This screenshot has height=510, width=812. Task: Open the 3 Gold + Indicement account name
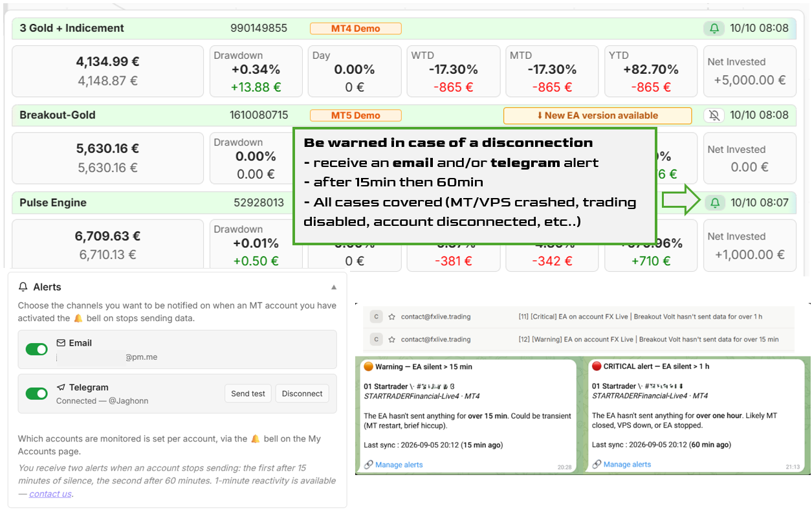pyautogui.click(x=72, y=28)
